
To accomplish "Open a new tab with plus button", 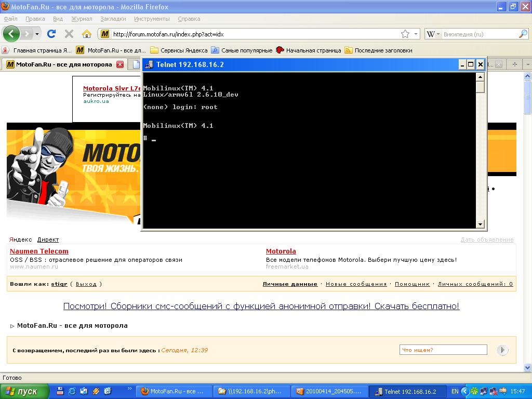I will (x=515, y=64).
